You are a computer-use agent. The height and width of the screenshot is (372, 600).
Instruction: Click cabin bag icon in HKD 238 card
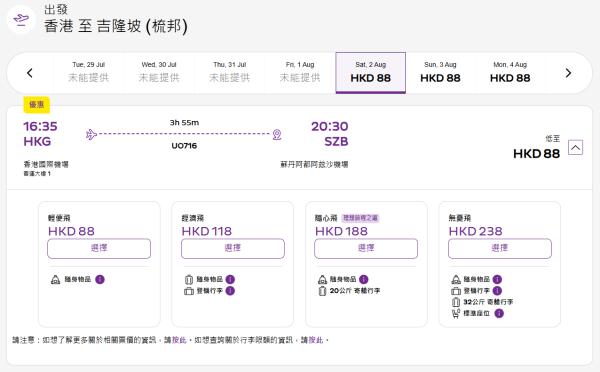point(456,291)
